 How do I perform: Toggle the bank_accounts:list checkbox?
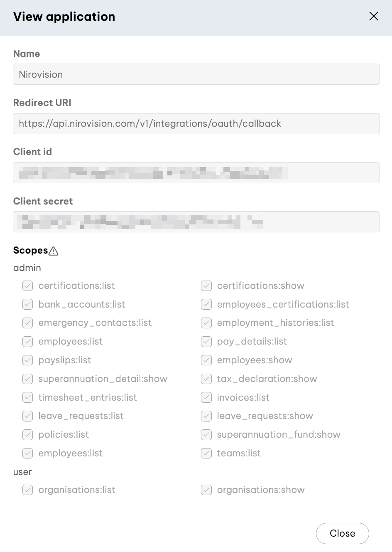tap(28, 304)
